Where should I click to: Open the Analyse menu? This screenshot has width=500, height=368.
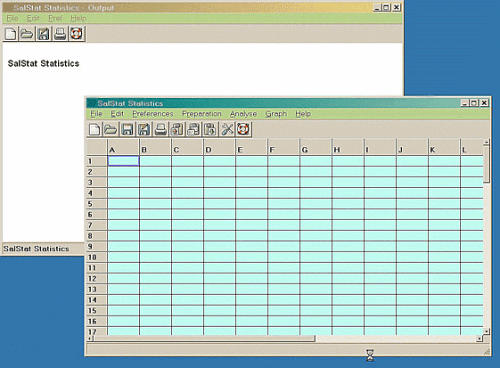[x=243, y=114]
